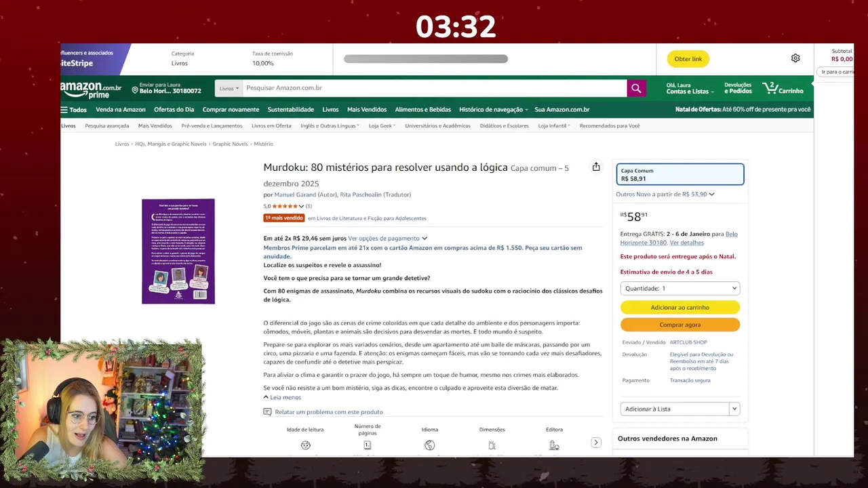This screenshot has height=488, width=868.
Task: Open 'Universitários e Acadêmicos' subnav item
Action: click(437, 125)
